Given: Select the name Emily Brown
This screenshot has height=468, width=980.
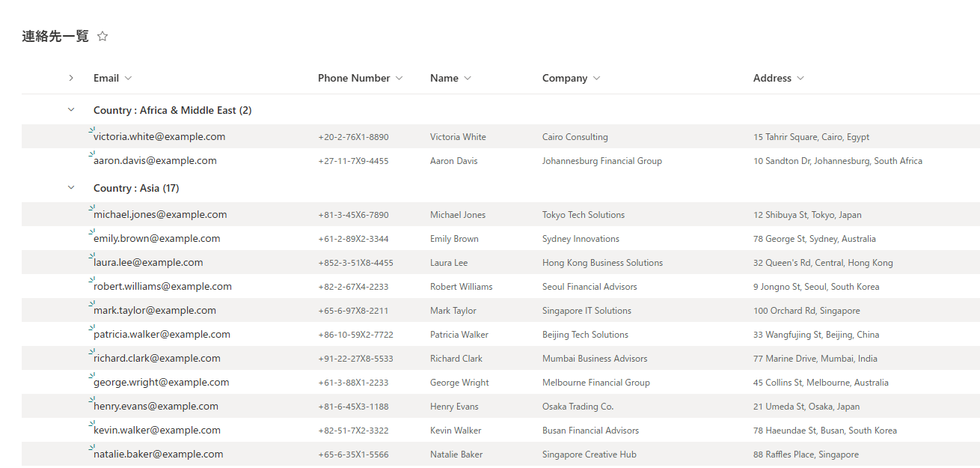Looking at the screenshot, I should pyautogui.click(x=454, y=239).
